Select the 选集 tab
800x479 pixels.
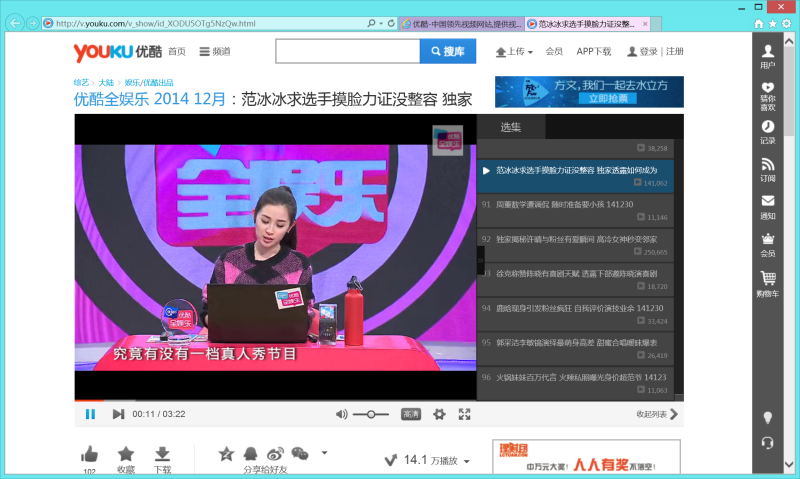click(x=511, y=127)
